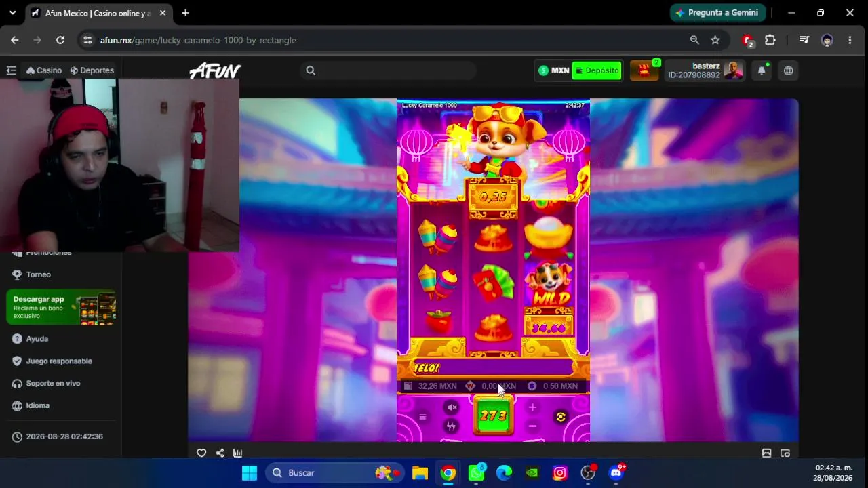868x488 pixels.
Task: Click the search icon in Afun header
Action: point(311,70)
